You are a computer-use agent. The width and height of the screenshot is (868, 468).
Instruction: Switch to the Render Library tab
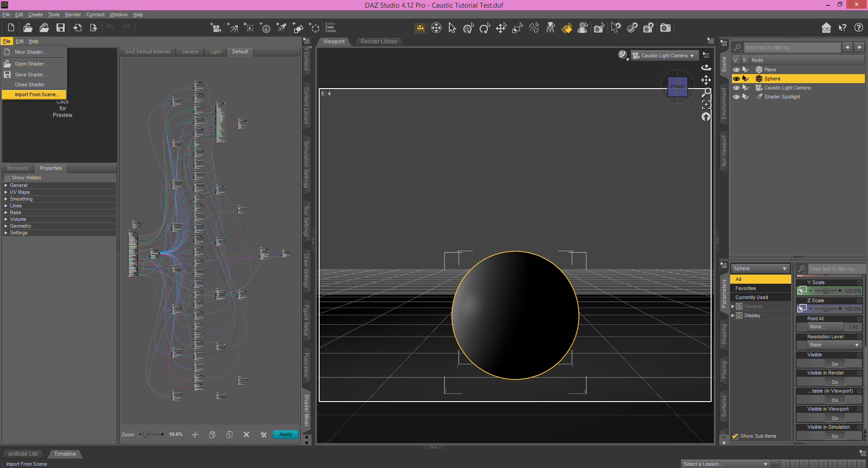[379, 42]
